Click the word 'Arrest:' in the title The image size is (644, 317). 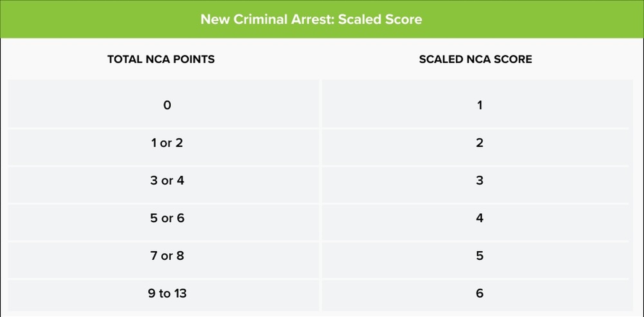pos(313,19)
